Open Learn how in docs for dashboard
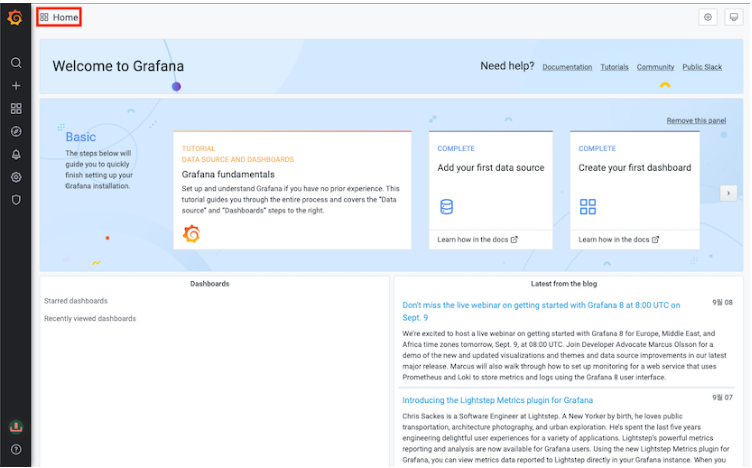752x468 pixels. (x=619, y=239)
